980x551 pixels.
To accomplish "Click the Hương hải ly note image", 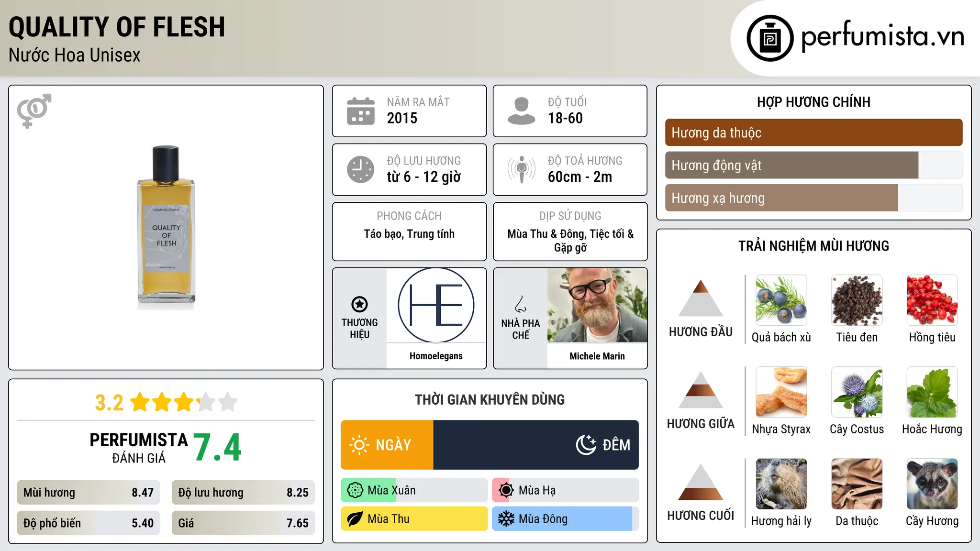I will (781, 484).
